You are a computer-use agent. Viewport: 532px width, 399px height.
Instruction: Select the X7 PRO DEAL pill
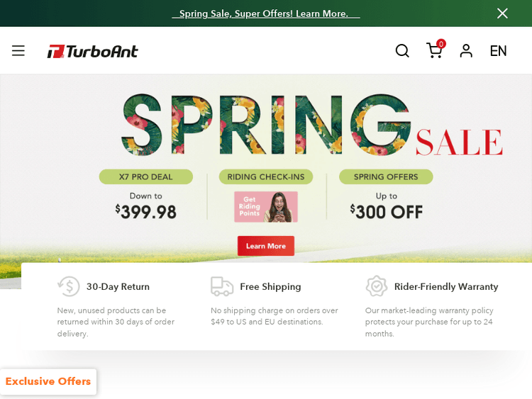pos(146,176)
